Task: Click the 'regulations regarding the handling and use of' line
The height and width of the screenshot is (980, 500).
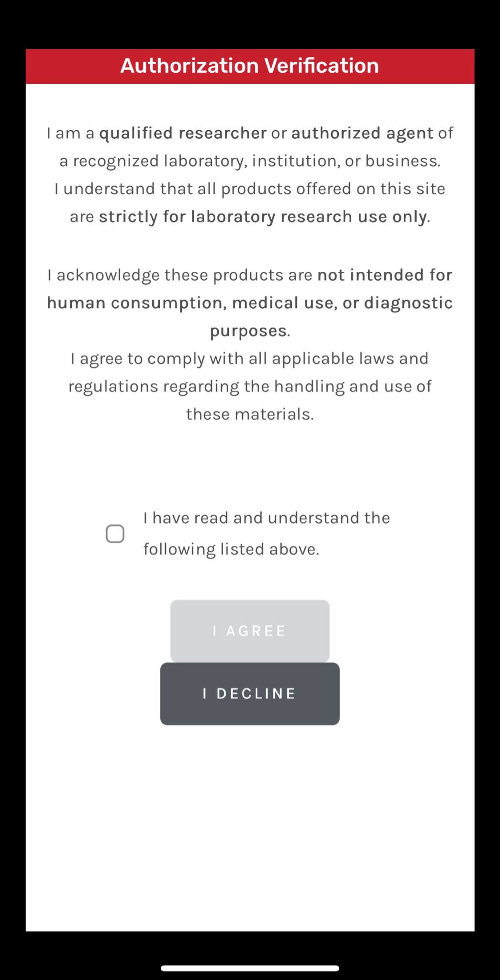Action: pyautogui.click(x=250, y=387)
